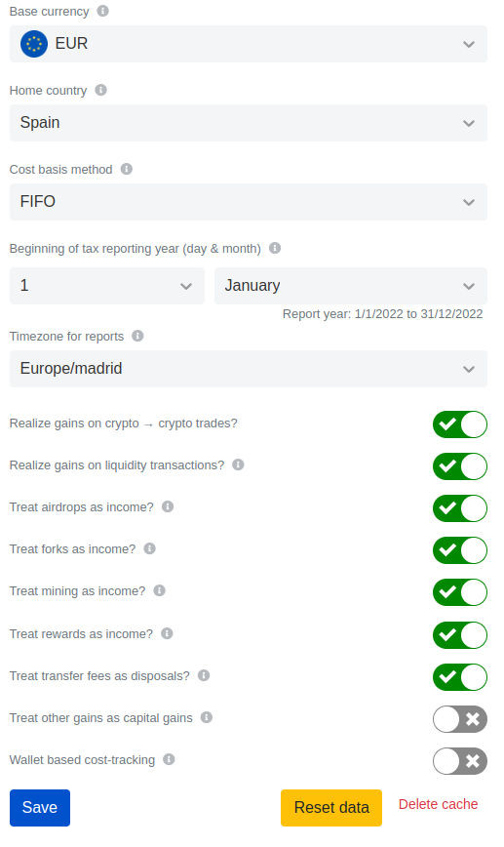Turn on Wallet based cost-tracking switch
This screenshot has height=847, width=504.
[460, 761]
